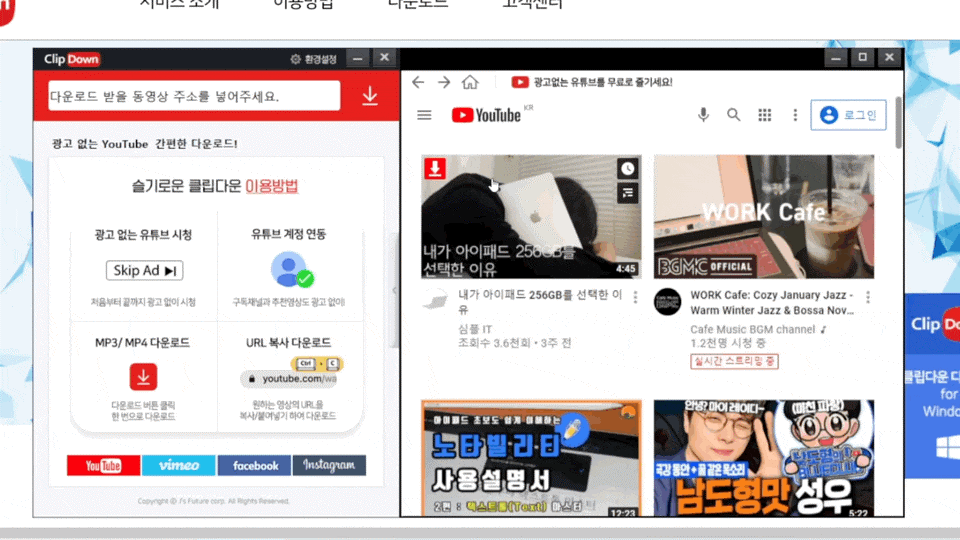This screenshot has height=540, width=960.
Task: Click the vimeo site button
Action: point(179,465)
